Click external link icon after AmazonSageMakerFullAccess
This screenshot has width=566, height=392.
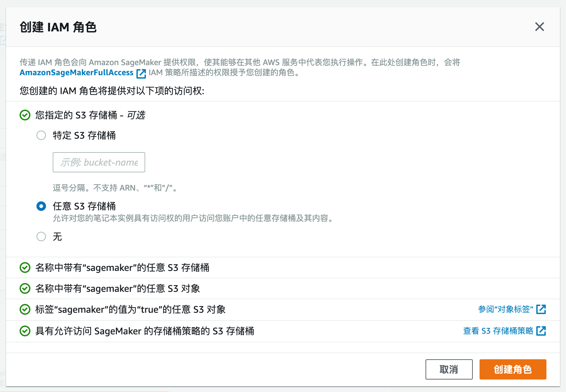(141, 73)
